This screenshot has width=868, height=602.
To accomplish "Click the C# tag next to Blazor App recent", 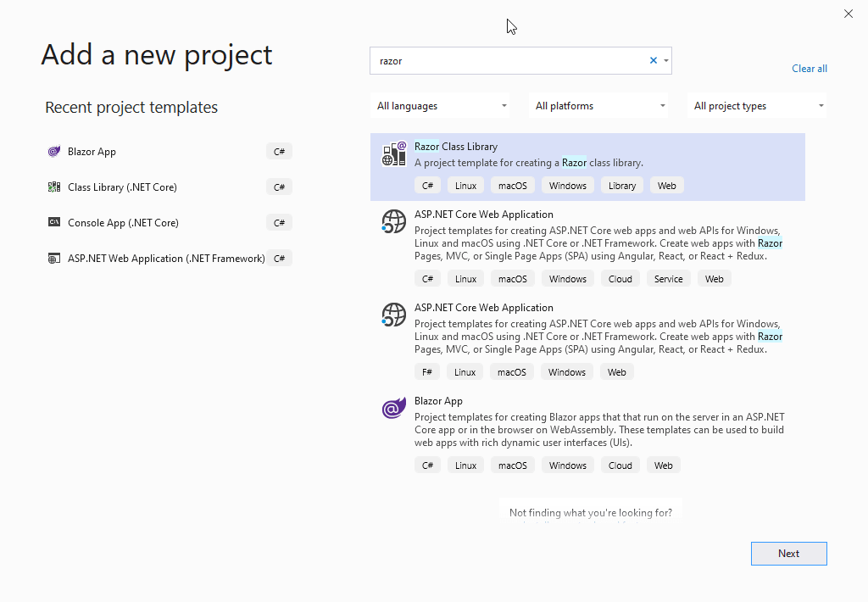I will pyautogui.click(x=279, y=152).
